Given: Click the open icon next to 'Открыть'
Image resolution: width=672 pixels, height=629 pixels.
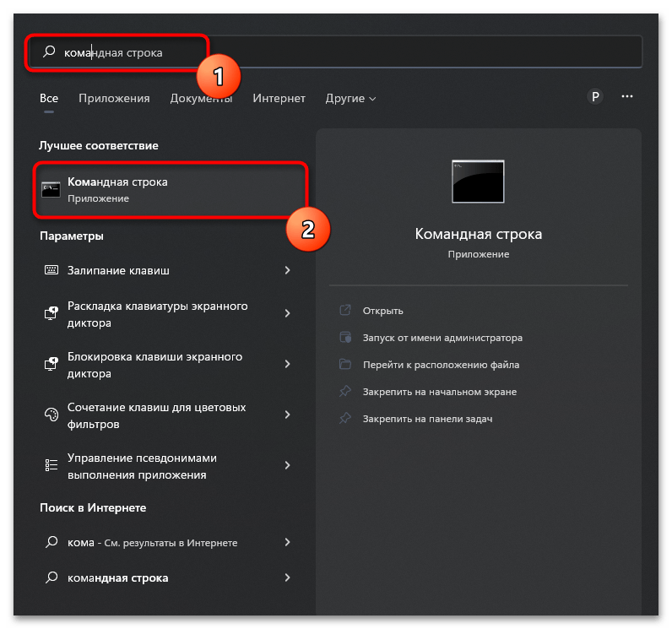Looking at the screenshot, I should [x=345, y=310].
